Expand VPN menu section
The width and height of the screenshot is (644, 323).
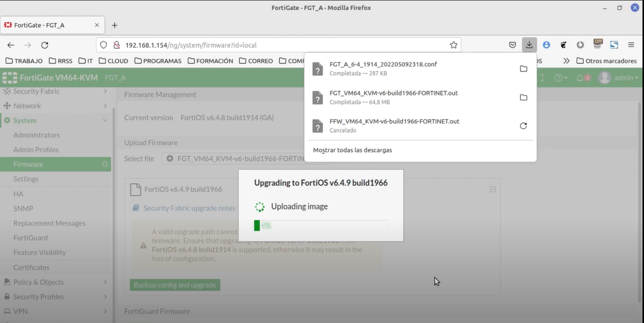tap(55, 311)
